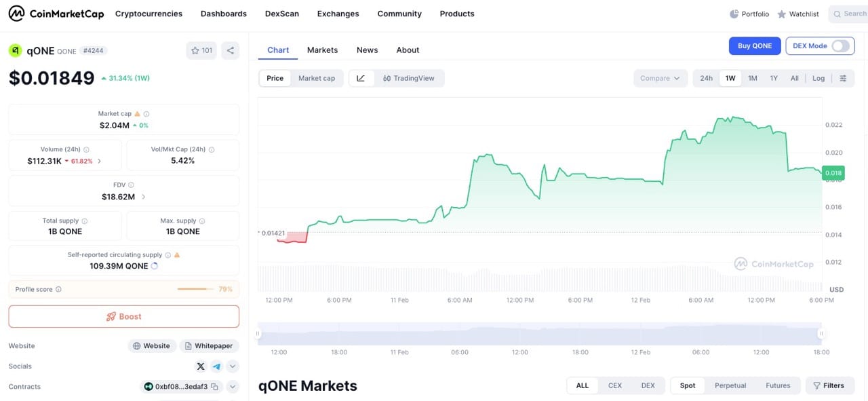Toggle Log scale on chart
This screenshot has height=401, width=868.
pos(818,78)
